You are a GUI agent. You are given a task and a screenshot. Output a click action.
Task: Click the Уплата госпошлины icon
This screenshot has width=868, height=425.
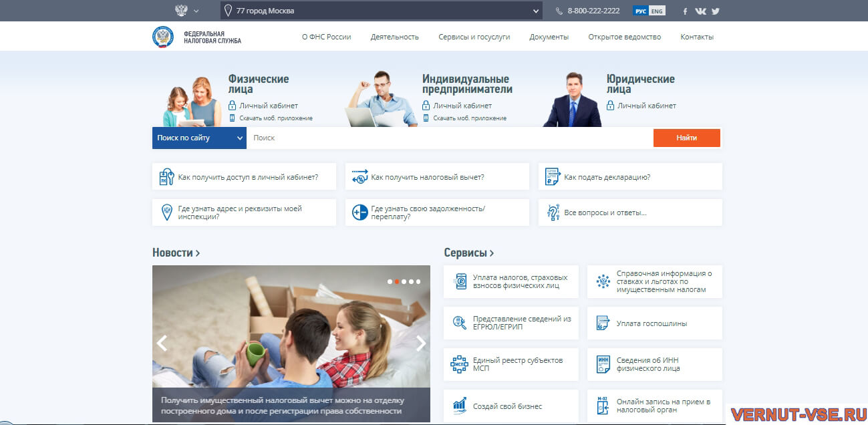603,323
